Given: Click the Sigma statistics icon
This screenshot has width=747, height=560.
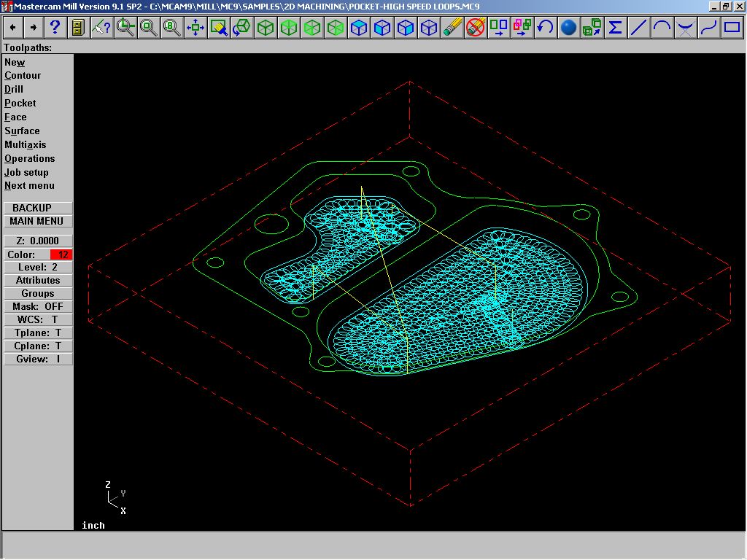Looking at the screenshot, I should point(616,28).
